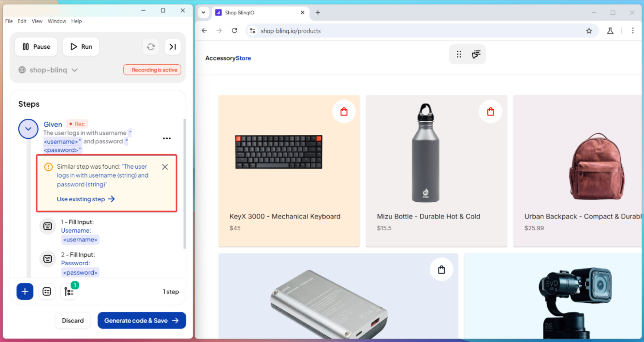Click the refresh sync icon in recorder
Viewport: 644px width, 342px height.
click(151, 47)
